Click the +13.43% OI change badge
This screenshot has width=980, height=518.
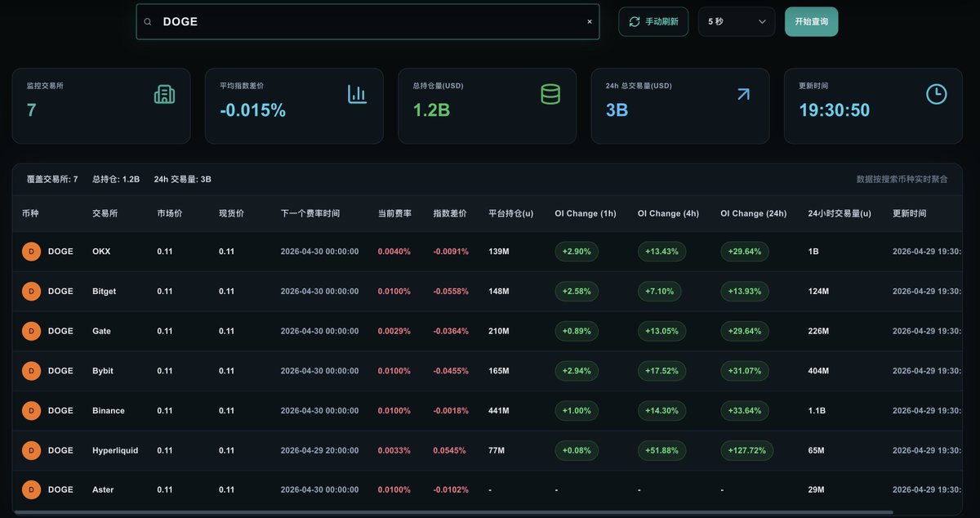[x=661, y=252]
